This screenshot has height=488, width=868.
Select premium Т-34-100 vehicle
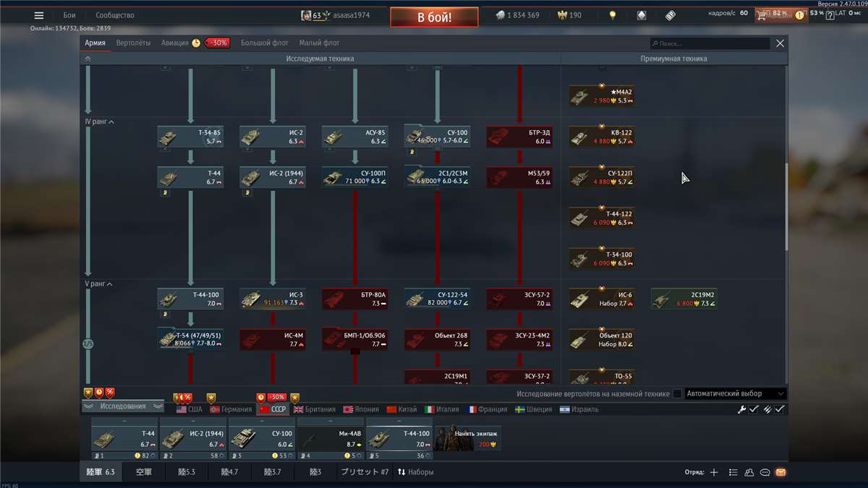[602, 258]
